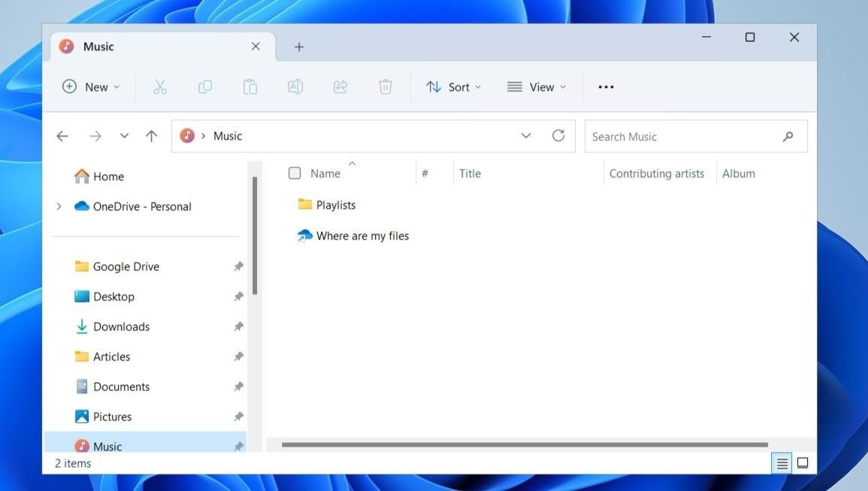Sort by the Name column header
Screen dimensions: 868x491
[325, 173]
